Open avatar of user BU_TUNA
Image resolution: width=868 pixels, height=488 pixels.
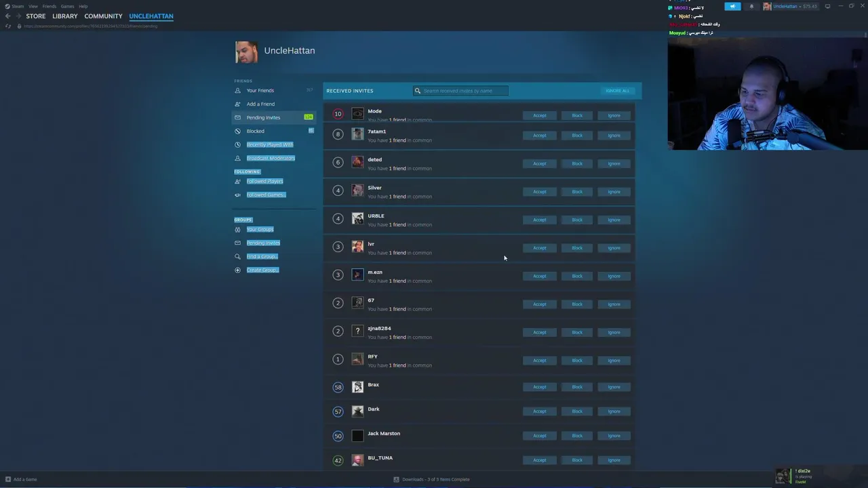(357, 460)
